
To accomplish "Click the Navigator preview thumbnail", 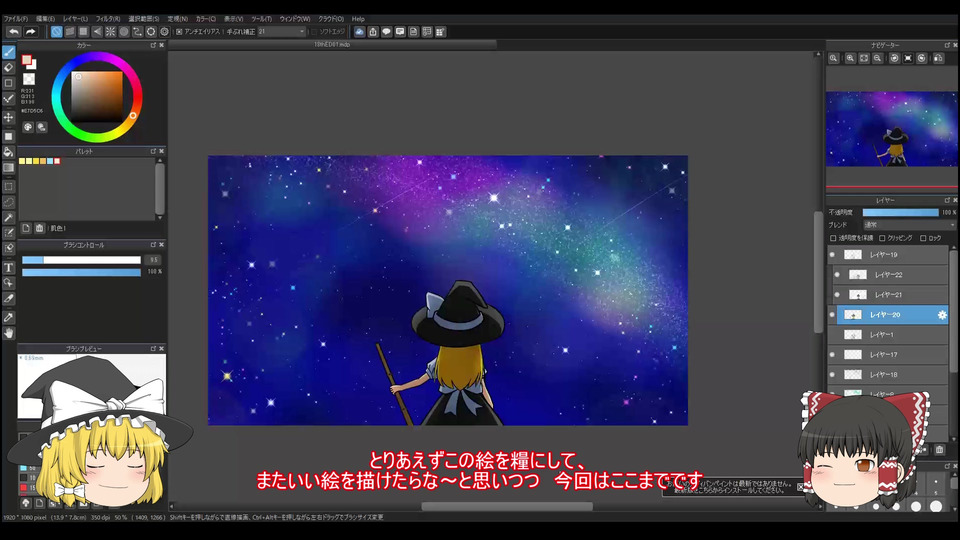I will pos(891,129).
